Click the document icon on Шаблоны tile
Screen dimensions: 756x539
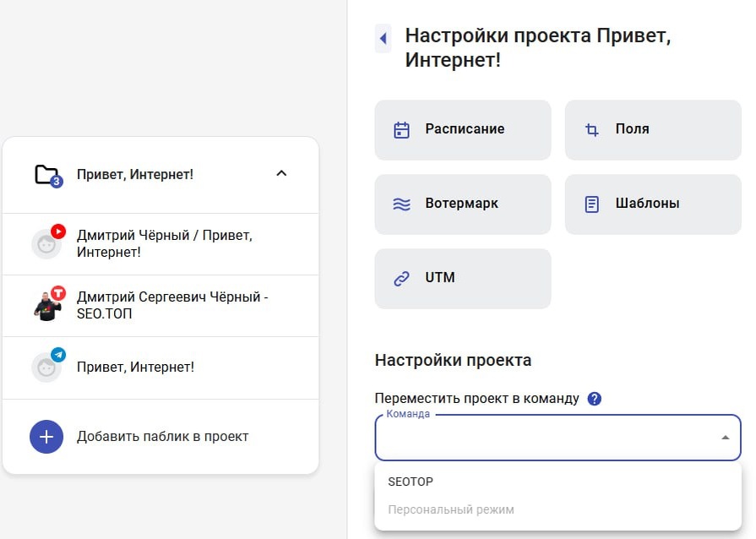591,204
